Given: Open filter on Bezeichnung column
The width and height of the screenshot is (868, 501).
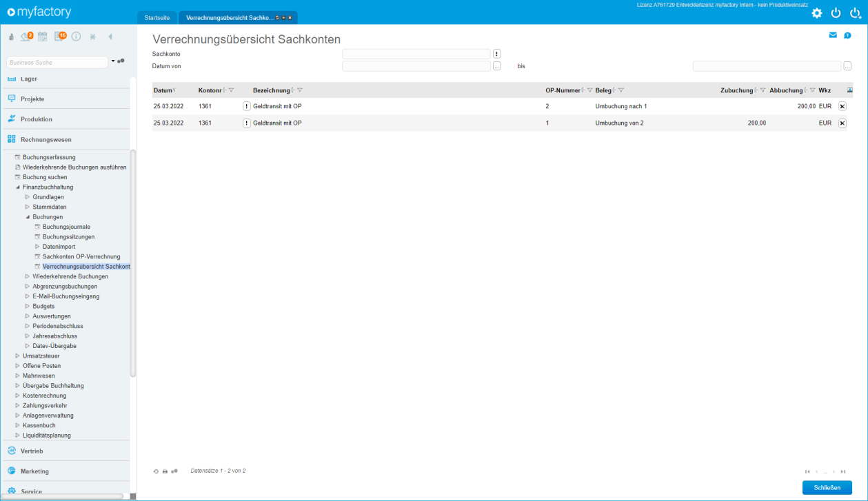Looking at the screenshot, I should 300,90.
